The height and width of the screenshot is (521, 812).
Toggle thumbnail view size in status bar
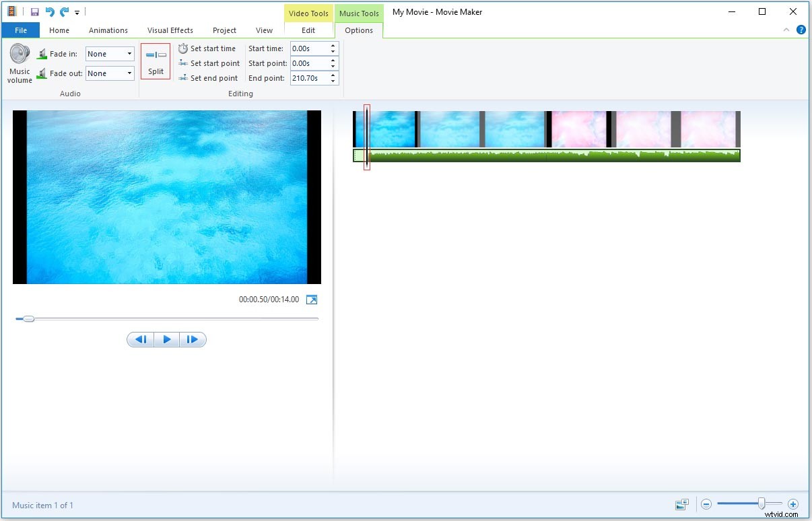[681, 503]
